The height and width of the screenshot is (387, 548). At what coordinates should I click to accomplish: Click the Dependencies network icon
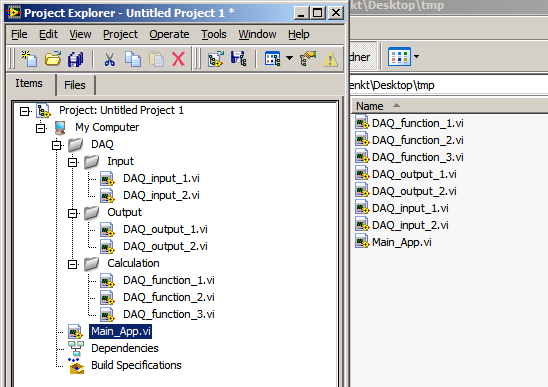pos(76,348)
